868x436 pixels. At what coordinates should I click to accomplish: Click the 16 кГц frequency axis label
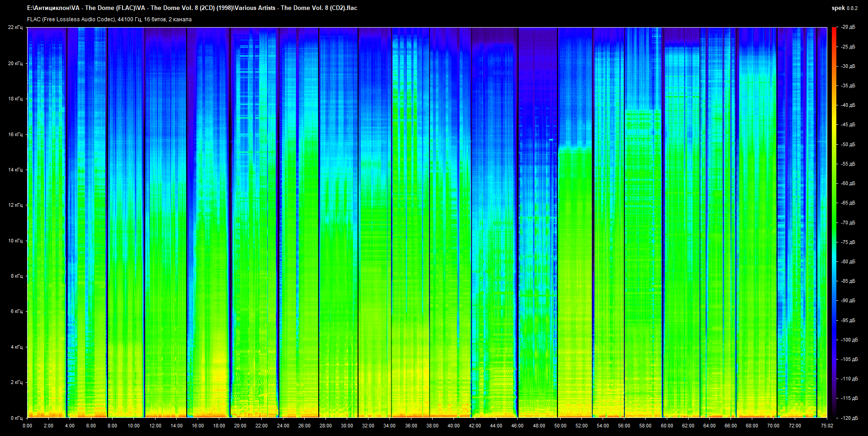pyautogui.click(x=15, y=134)
